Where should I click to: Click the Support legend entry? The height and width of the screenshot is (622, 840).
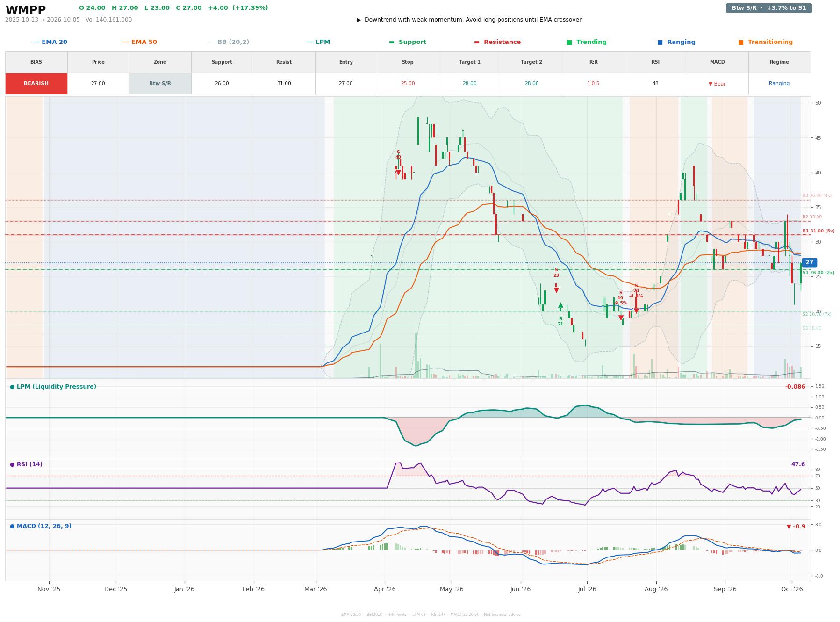408,42
